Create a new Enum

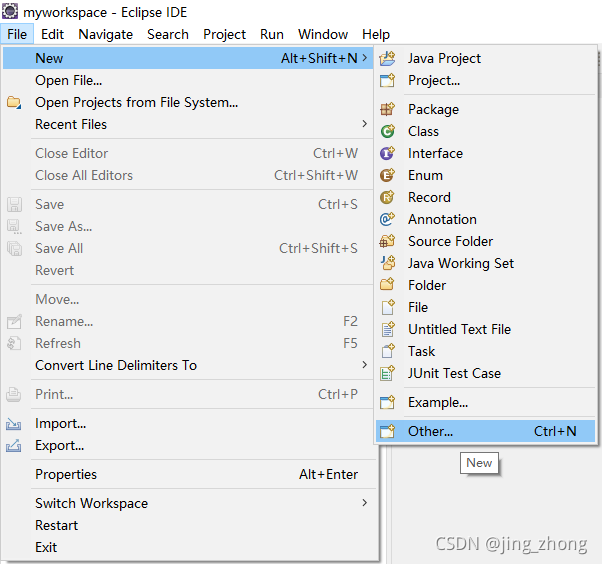pyautogui.click(x=485, y=175)
